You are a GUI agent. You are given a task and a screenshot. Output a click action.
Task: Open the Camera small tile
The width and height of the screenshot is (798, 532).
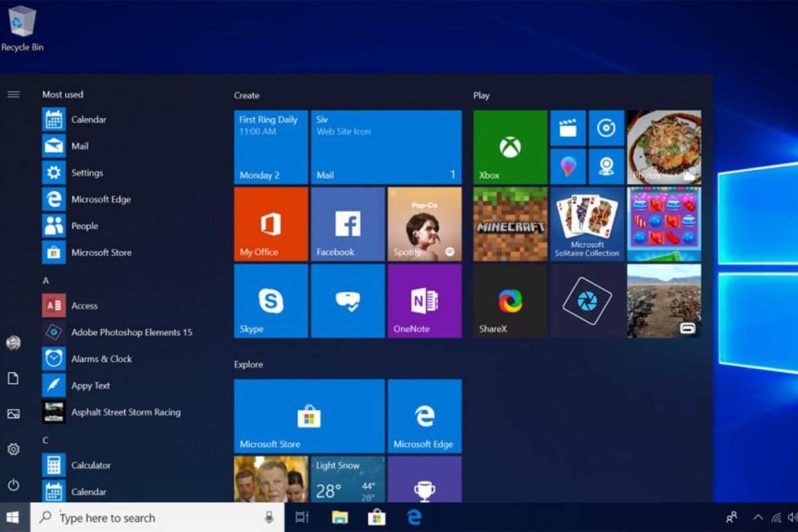click(x=606, y=166)
